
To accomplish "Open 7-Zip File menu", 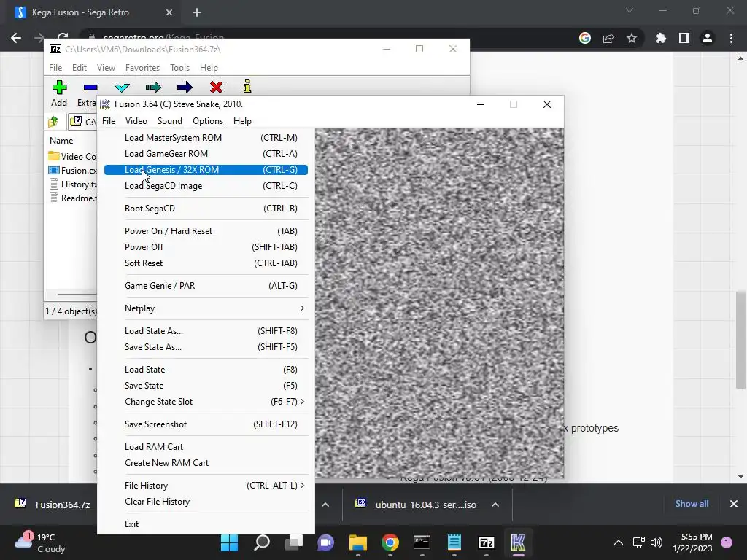I will [55, 68].
